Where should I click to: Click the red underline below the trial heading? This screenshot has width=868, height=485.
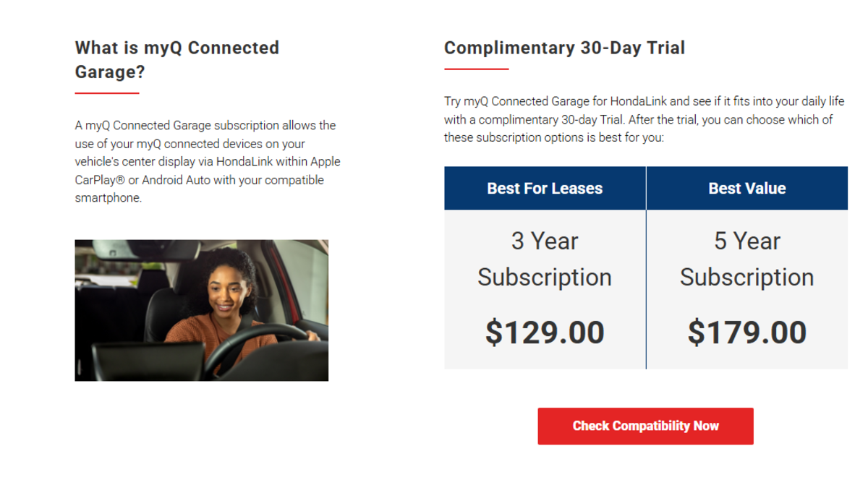476,69
